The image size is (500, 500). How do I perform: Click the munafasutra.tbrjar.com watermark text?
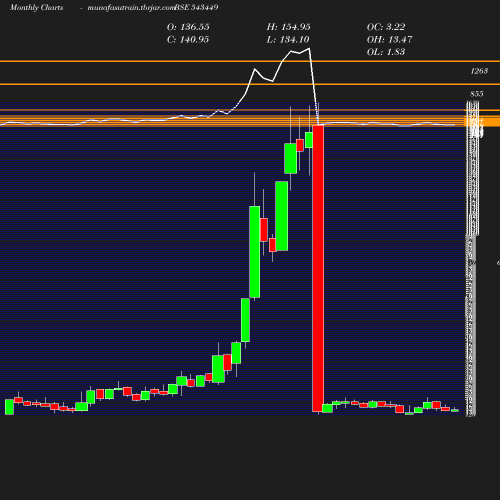(131, 7)
